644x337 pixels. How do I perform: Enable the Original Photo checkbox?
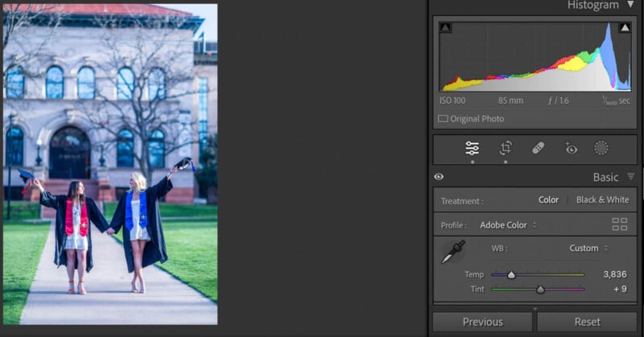(443, 119)
